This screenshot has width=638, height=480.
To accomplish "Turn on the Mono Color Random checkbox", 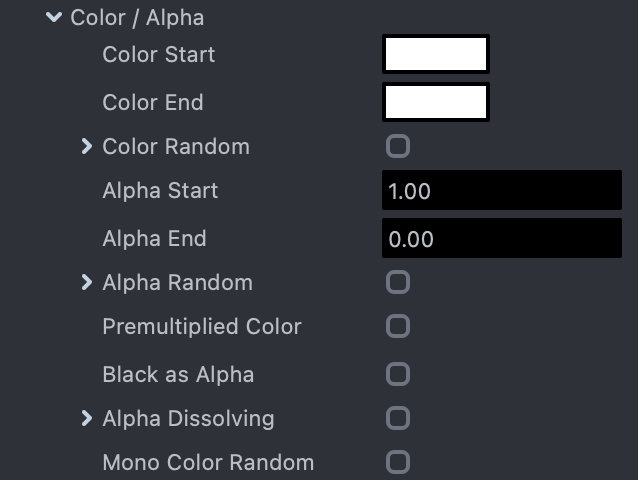I will [x=398, y=463].
